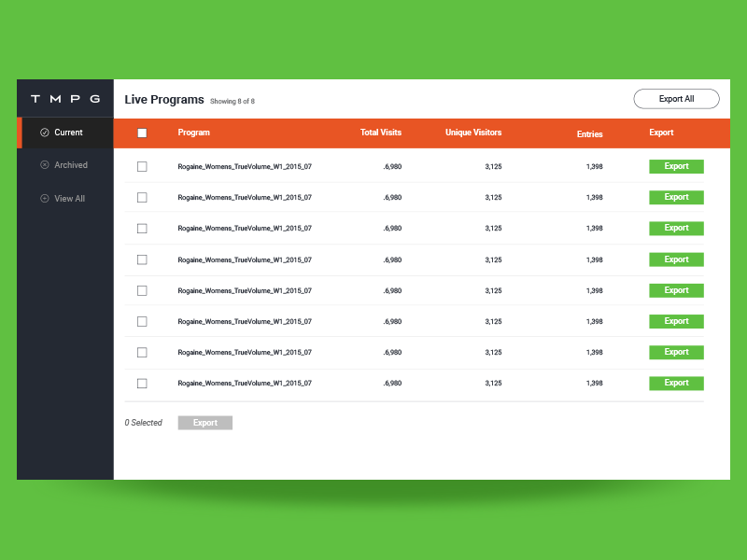This screenshot has width=747, height=560.
Task: Click the fourth row's Rogaine_Womens_TrueVolume_W1_2015_07 name
Action: pos(245,260)
